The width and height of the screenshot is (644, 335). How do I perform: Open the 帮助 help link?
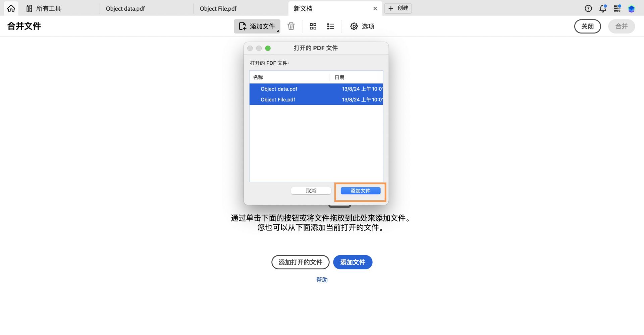click(x=322, y=280)
